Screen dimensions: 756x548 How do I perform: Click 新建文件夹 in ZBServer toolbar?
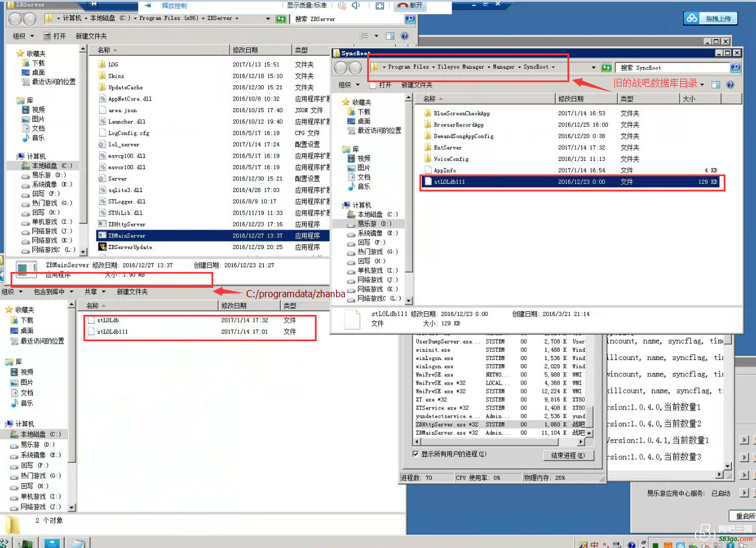click(x=91, y=36)
